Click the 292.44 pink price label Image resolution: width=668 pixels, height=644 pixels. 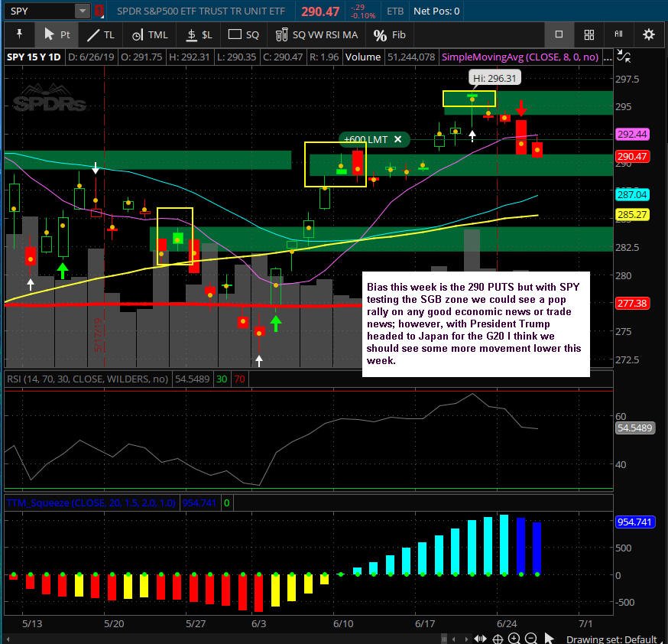point(632,135)
